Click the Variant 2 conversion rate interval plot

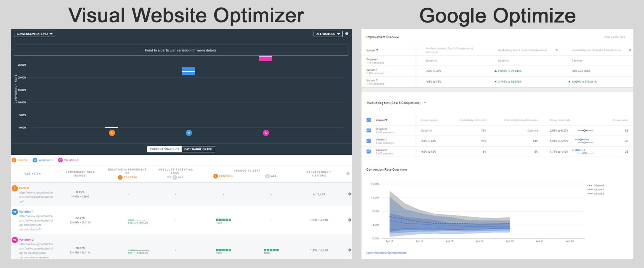pyautogui.click(x=583, y=152)
